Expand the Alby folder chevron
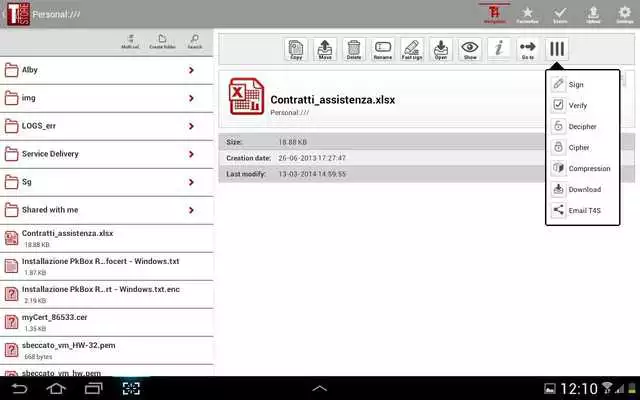Viewport: 640px width, 400px height. pyautogui.click(x=191, y=70)
